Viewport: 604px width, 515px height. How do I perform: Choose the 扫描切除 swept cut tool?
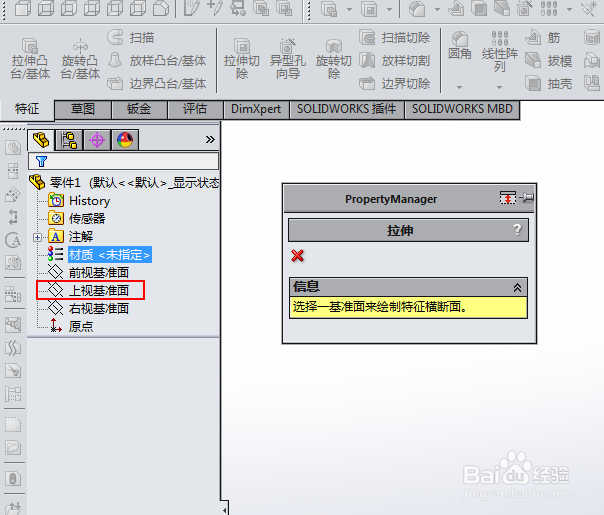click(x=395, y=37)
